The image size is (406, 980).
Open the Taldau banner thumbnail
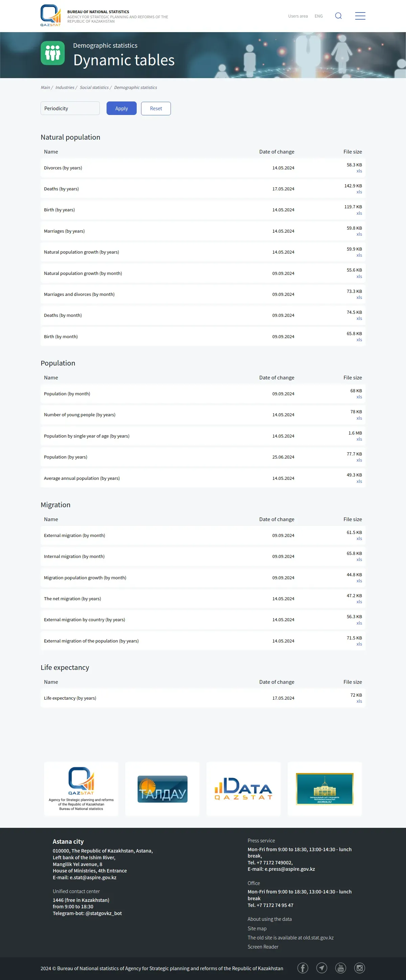[162, 789]
